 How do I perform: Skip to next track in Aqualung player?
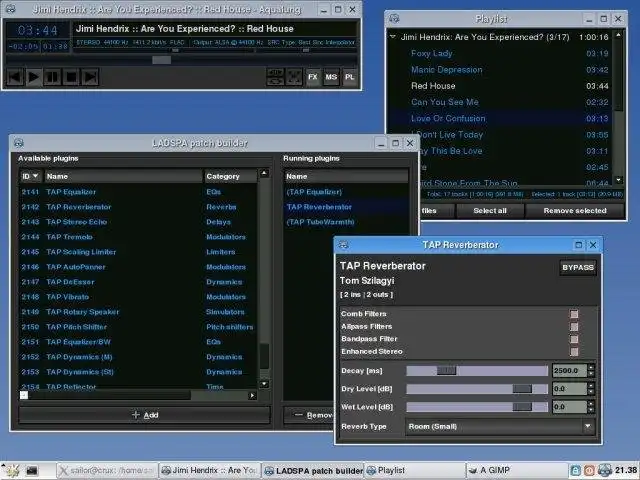(90, 77)
